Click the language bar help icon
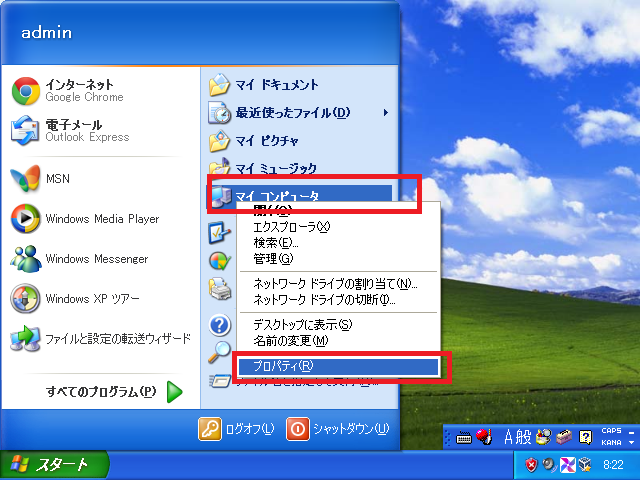 point(586,438)
